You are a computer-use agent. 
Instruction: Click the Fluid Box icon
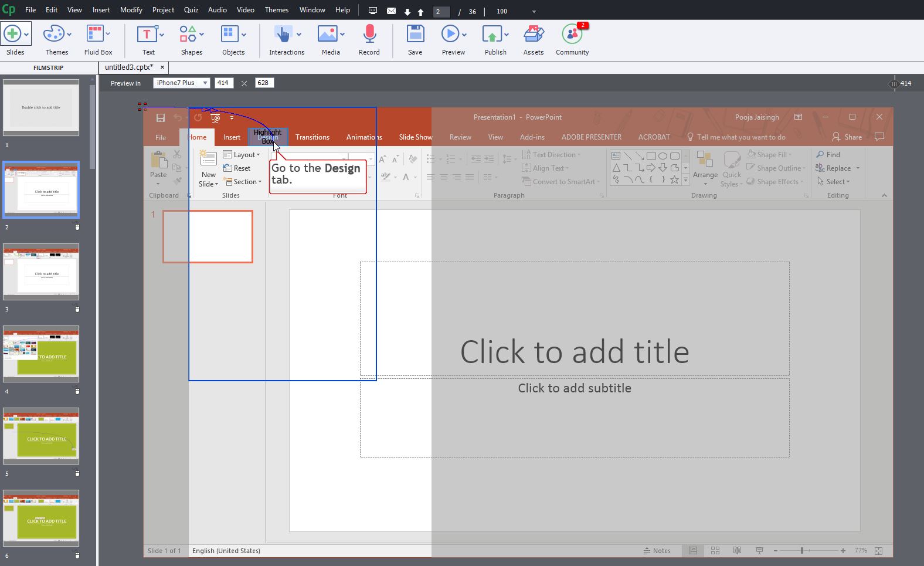[x=94, y=34]
